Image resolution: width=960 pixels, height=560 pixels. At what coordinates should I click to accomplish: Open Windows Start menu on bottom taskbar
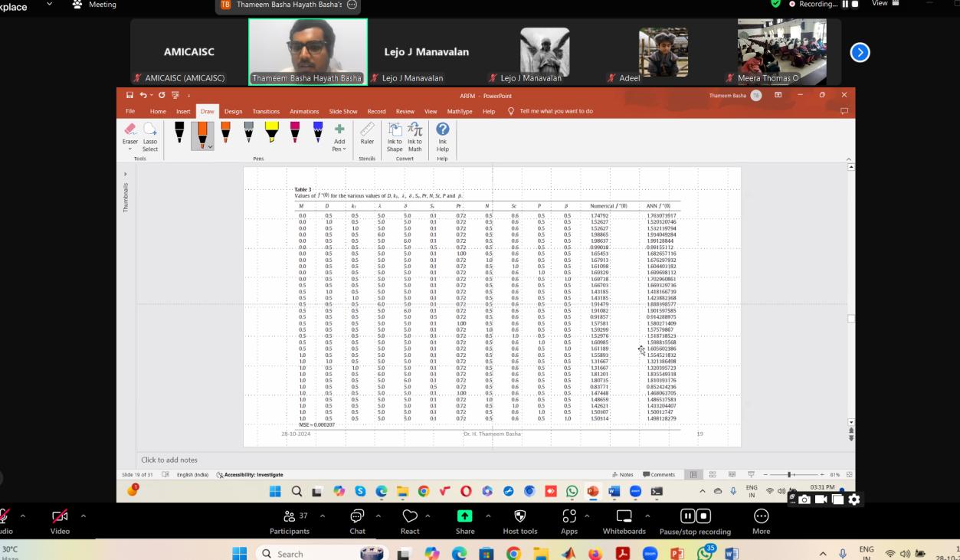point(239,553)
